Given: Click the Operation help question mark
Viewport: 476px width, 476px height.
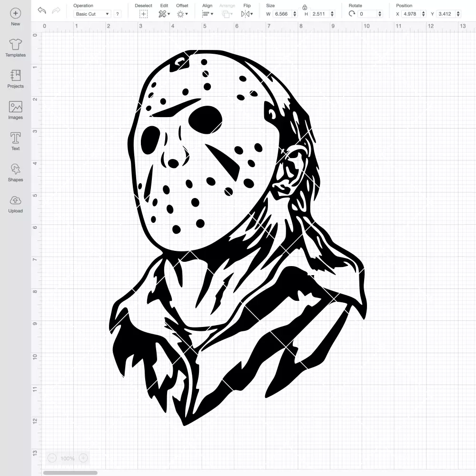Looking at the screenshot, I should pyautogui.click(x=118, y=14).
